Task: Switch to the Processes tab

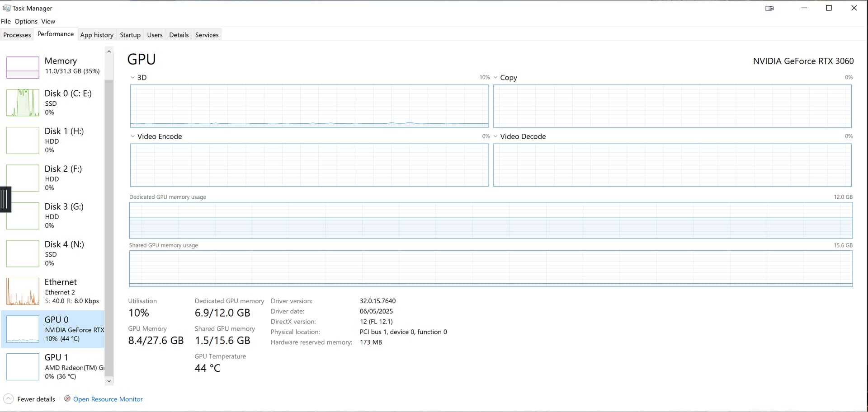Action: (x=17, y=35)
